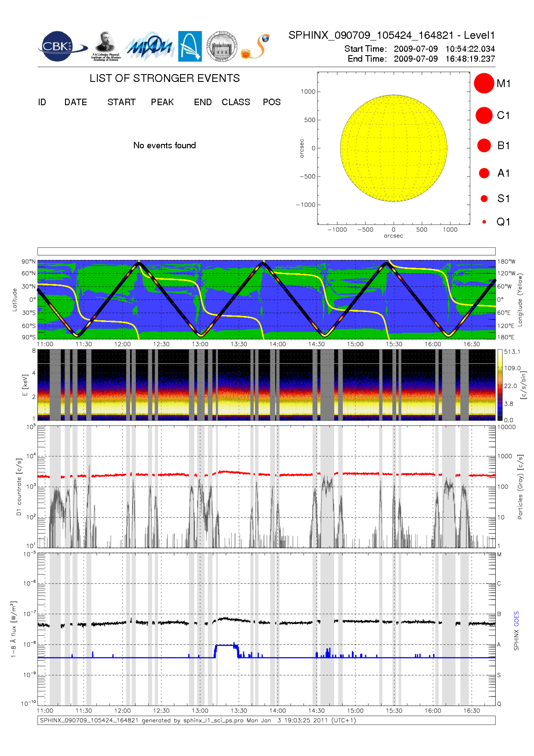Select the S1 red legend circle
The height and width of the screenshot is (756, 534).
click(x=484, y=199)
